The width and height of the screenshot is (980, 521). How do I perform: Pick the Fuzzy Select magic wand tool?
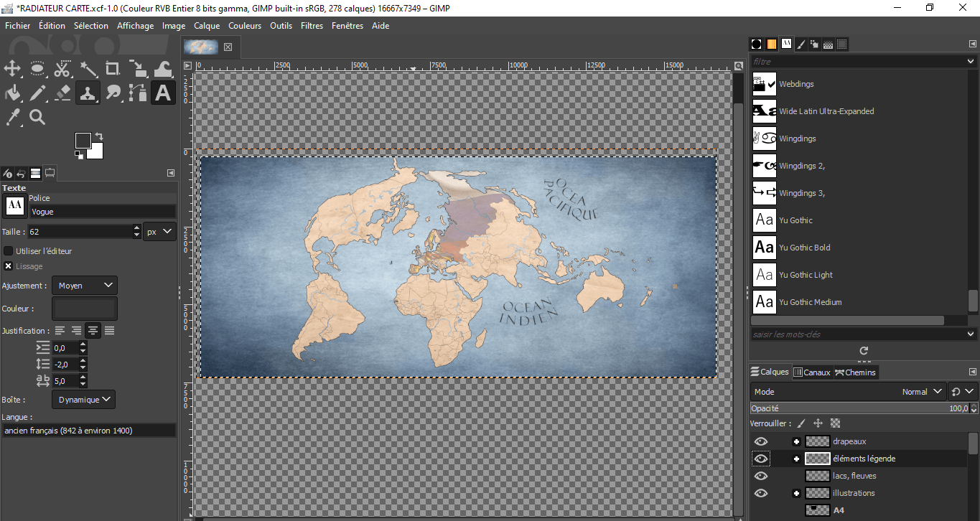click(x=88, y=69)
